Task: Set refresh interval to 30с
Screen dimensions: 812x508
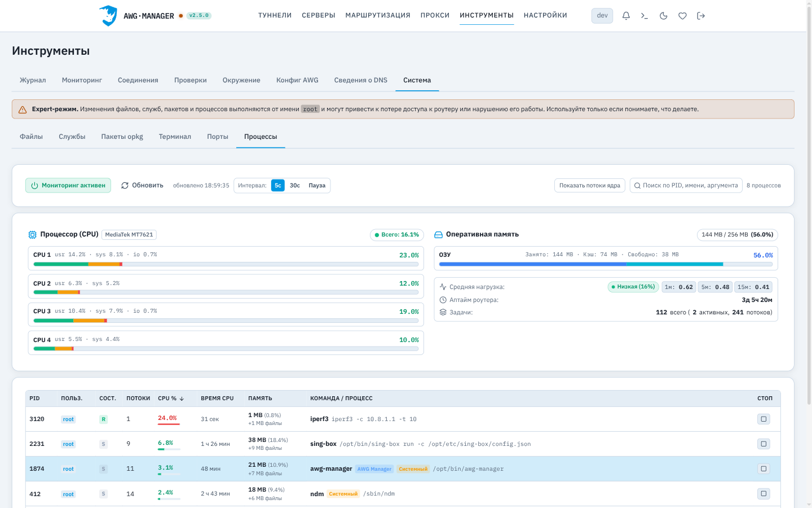Action: coord(295,185)
